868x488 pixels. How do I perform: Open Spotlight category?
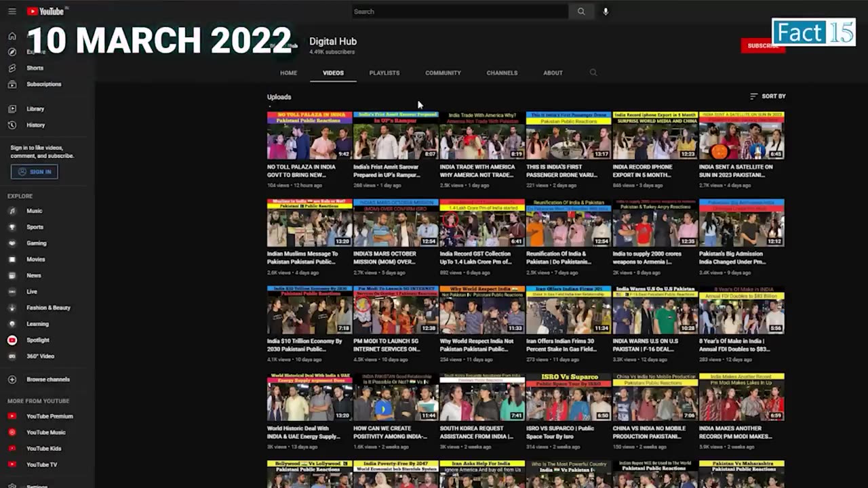coord(38,340)
